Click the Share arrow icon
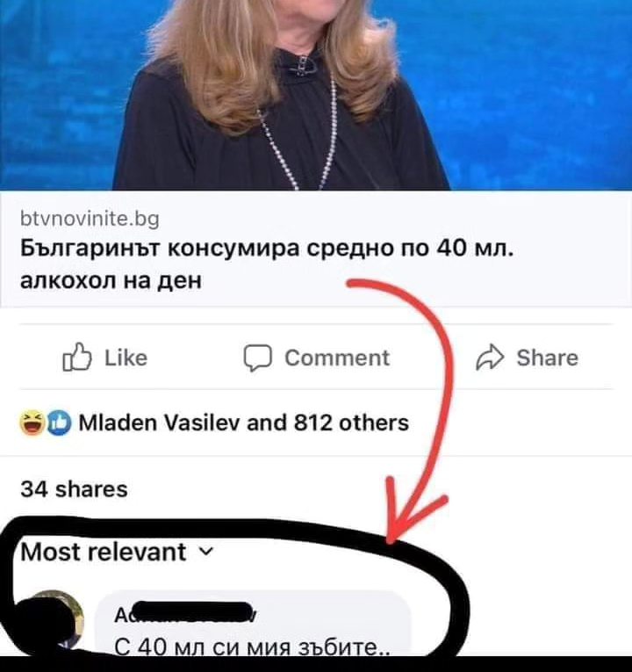 point(491,357)
